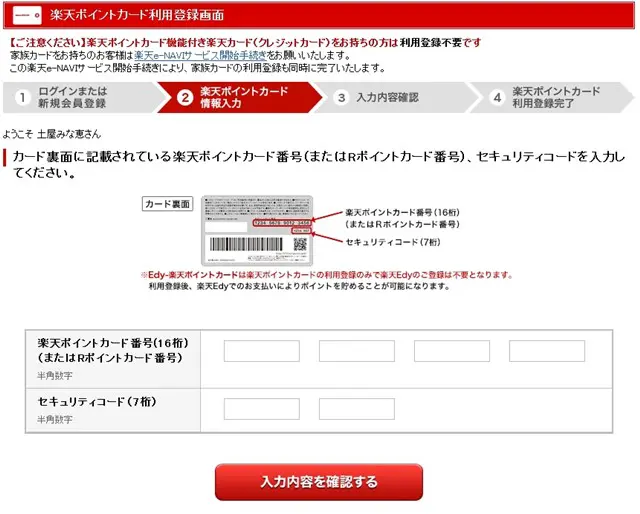Open the 楽天e-NAVIサービス開始手続き link

pyautogui.click(x=200, y=55)
